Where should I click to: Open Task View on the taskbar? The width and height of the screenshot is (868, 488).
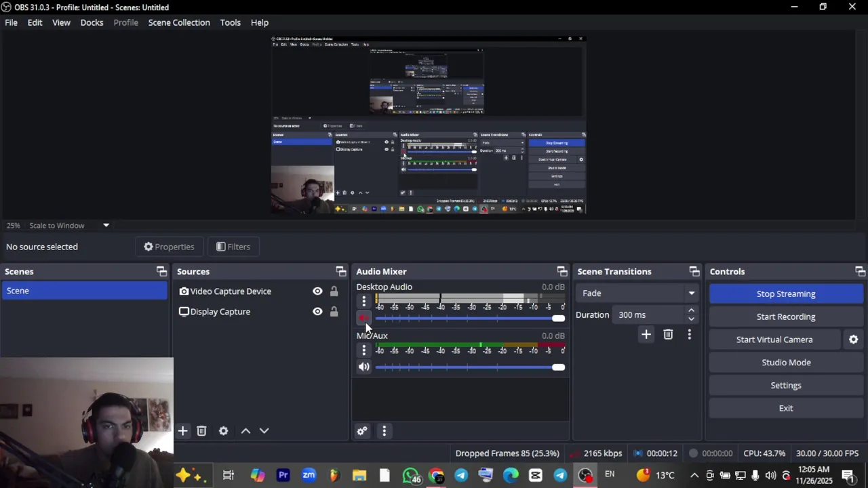[229, 475]
